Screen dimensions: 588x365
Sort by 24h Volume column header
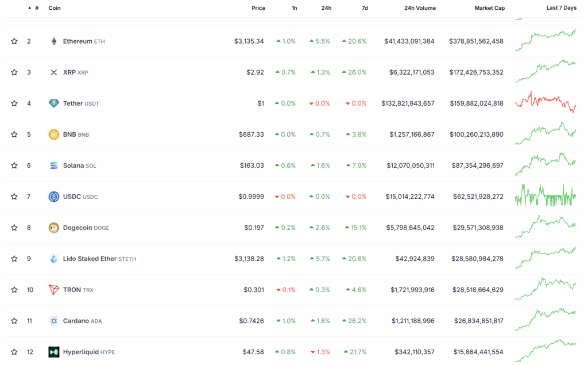420,8
